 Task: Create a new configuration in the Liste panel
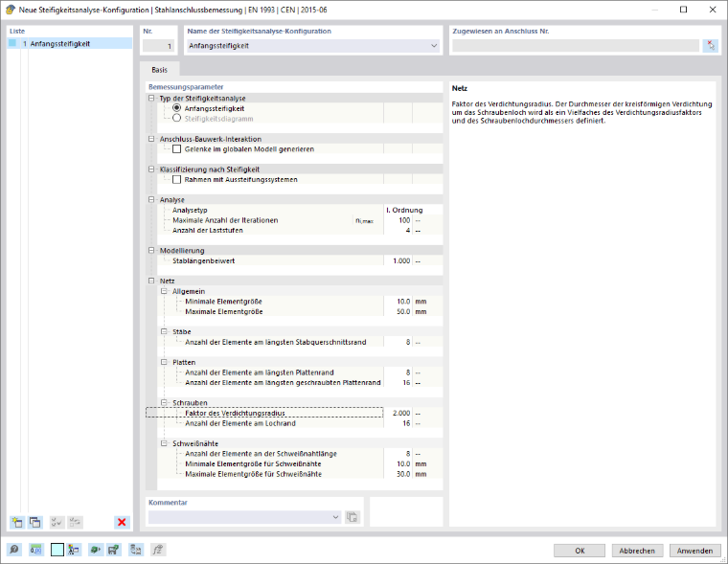pos(17,522)
